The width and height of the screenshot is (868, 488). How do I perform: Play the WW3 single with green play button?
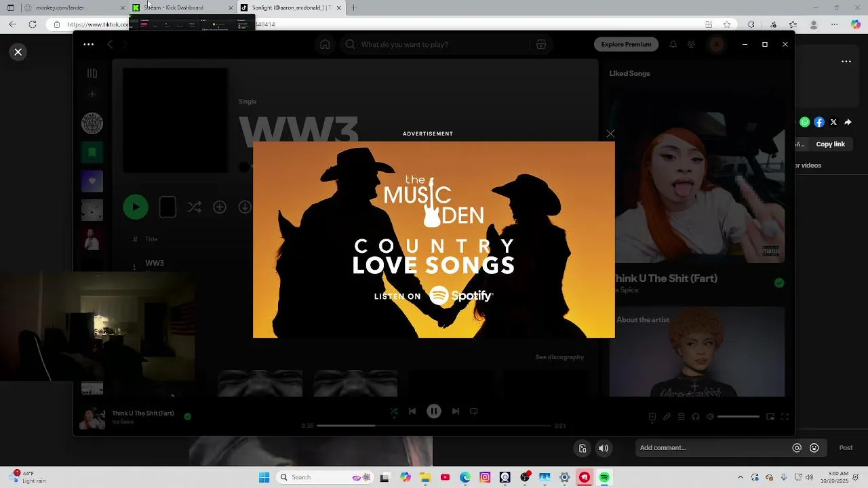click(136, 207)
